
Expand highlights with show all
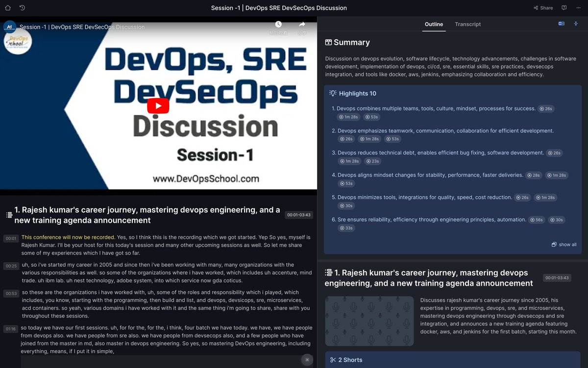[564, 244]
